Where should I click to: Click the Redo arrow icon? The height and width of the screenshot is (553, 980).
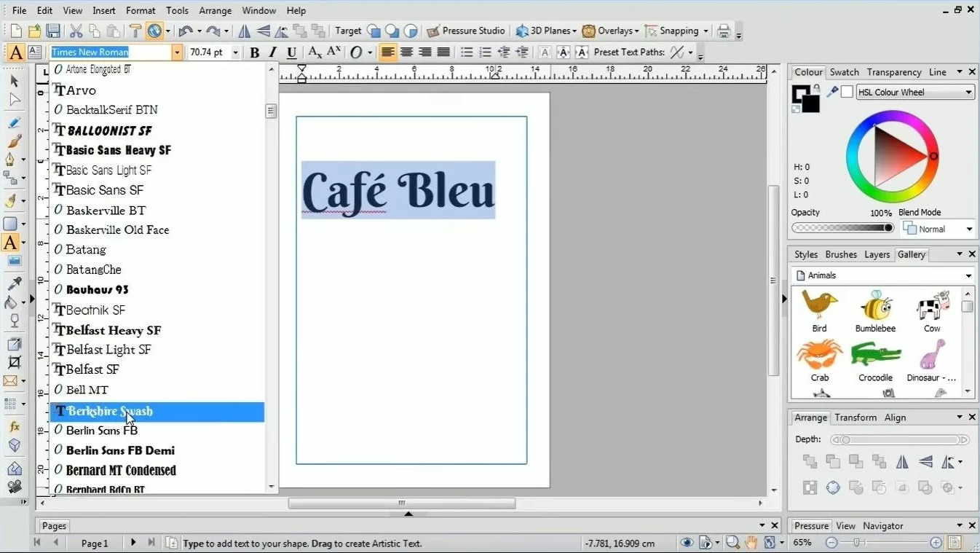pyautogui.click(x=213, y=31)
